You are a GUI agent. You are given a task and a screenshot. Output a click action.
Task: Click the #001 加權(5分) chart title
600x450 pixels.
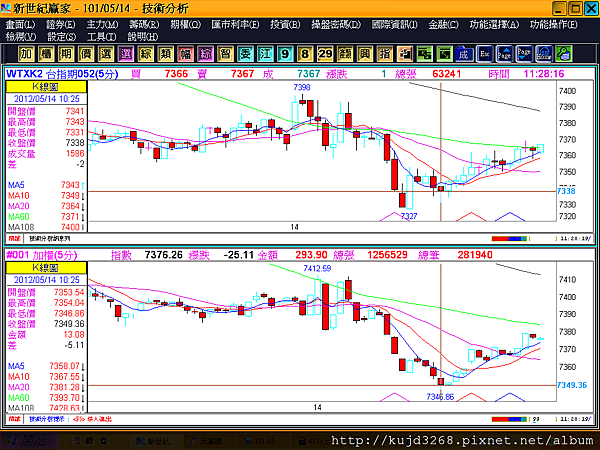coord(42,255)
